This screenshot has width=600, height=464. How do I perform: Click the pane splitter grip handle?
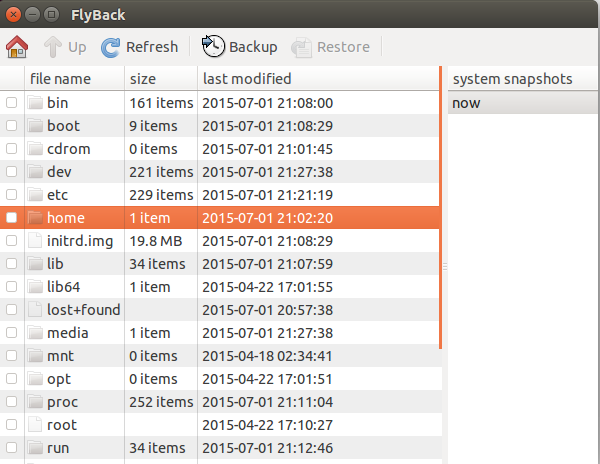pos(445,266)
